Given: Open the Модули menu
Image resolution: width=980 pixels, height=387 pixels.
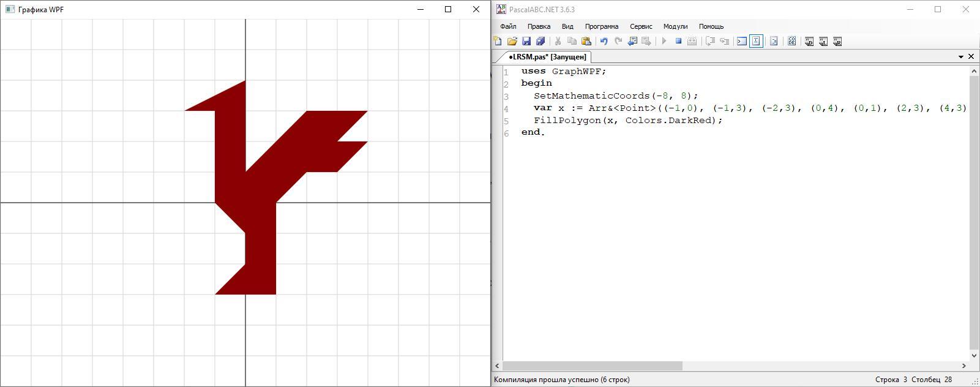Looking at the screenshot, I should (x=675, y=26).
